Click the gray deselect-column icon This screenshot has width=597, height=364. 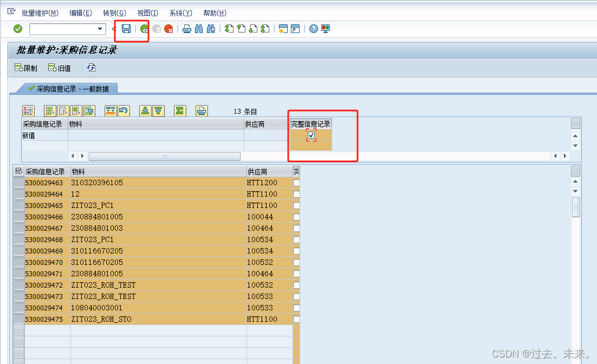pos(63,111)
